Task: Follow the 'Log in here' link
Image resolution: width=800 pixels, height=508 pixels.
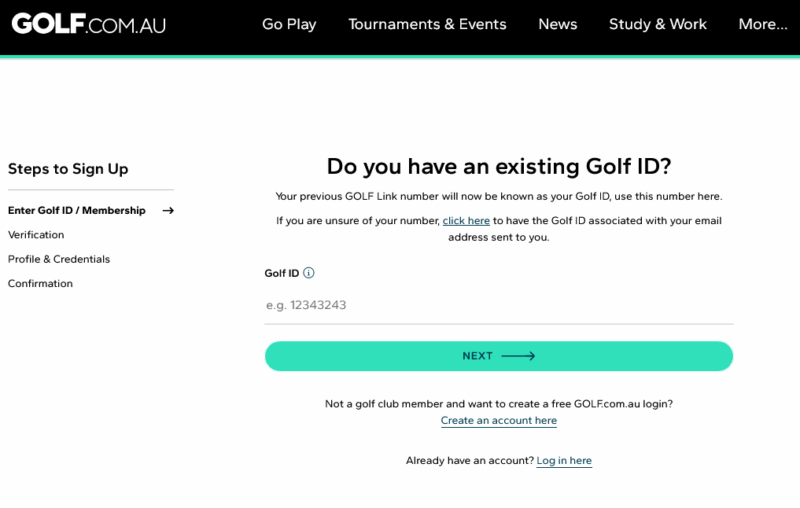Action: [x=564, y=461]
